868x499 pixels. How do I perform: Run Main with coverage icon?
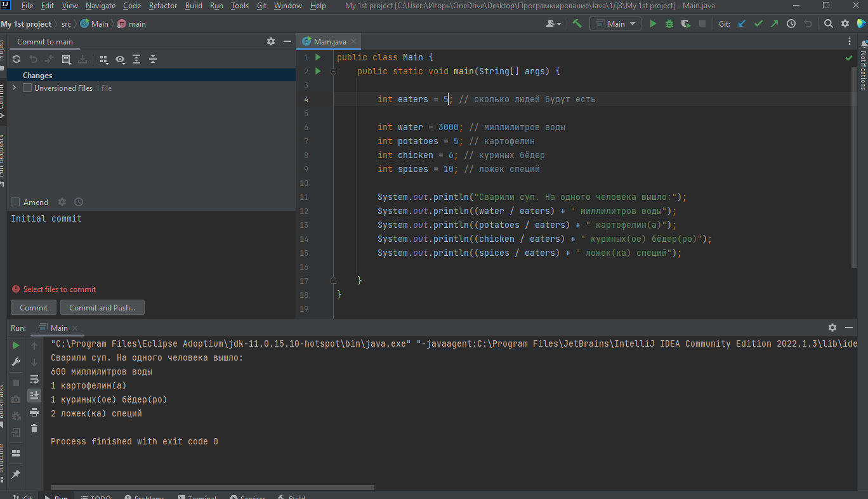[685, 23]
